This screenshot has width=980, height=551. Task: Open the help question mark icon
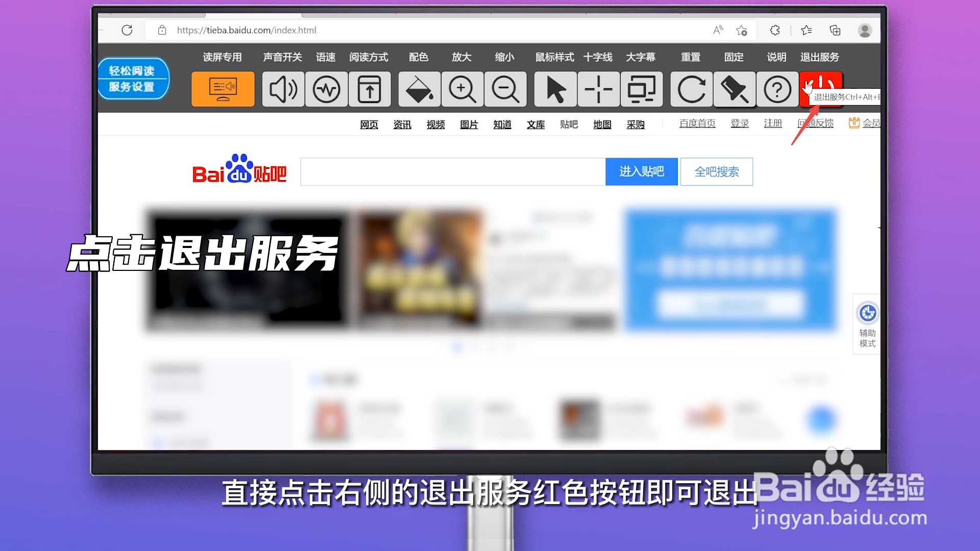pyautogui.click(x=777, y=89)
